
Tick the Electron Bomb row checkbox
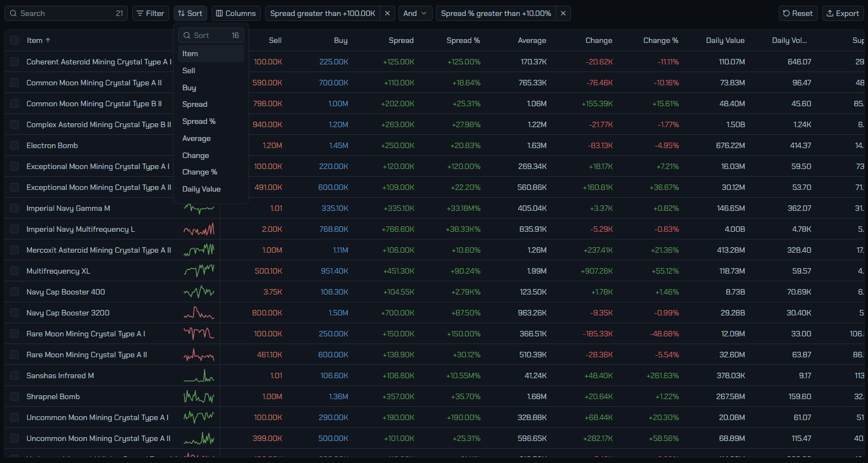[14, 145]
